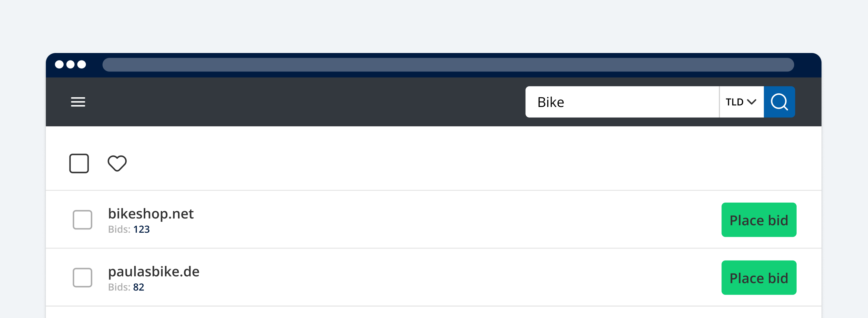Expand the TLD dropdown
This screenshot has width=868, height=318.
tap(741, 102)
